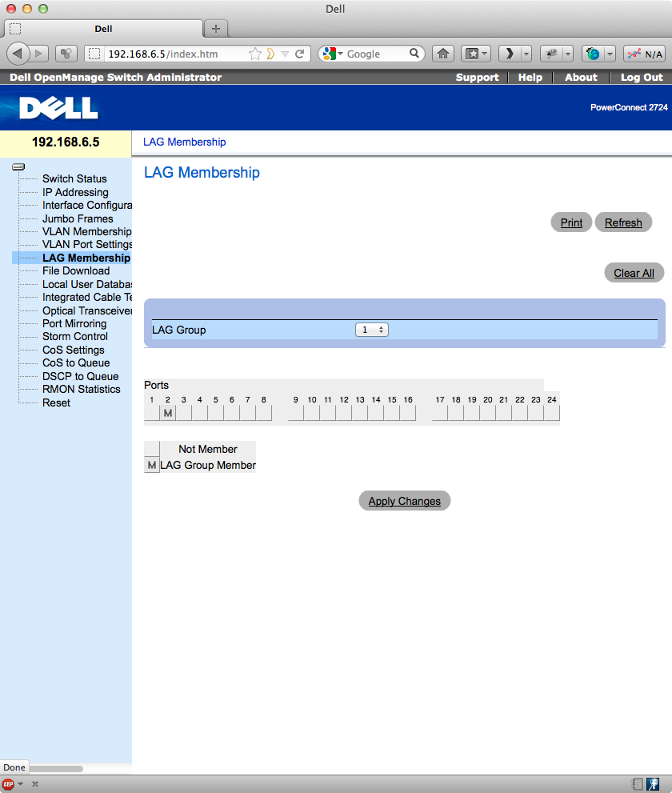
Task: Open dropdown beside the right chevron button
Action: 526,54
